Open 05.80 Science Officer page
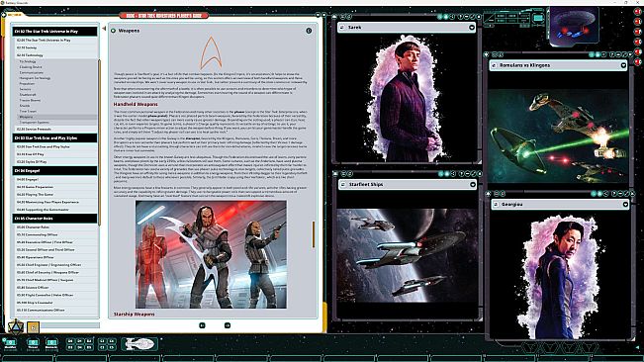644x362 pixels. (x=56, y=288)
